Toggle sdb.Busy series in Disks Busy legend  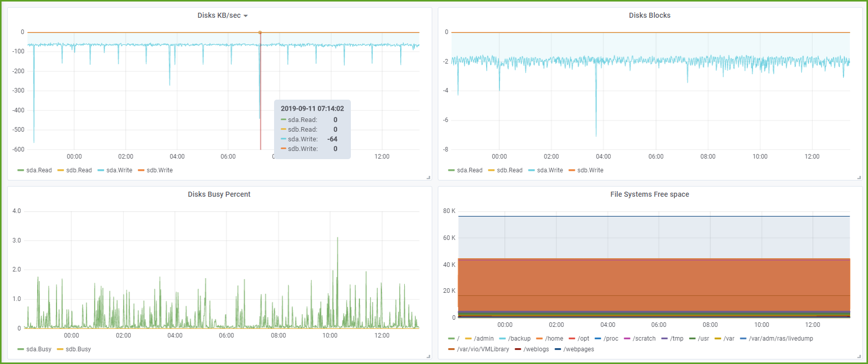pyautogui.click(x=74, y=349)
